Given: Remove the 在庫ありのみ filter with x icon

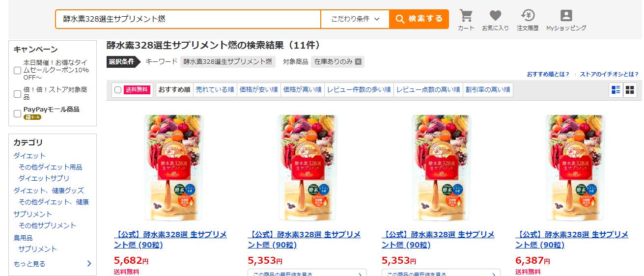Looking at the screenshot, I should click(x=358, y=61).
